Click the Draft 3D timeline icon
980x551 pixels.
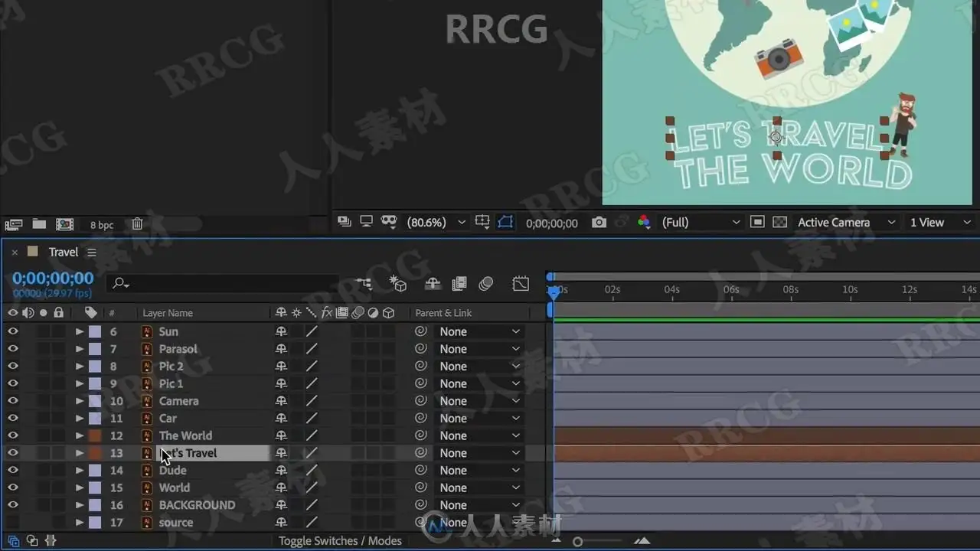[x=398, y=284]
